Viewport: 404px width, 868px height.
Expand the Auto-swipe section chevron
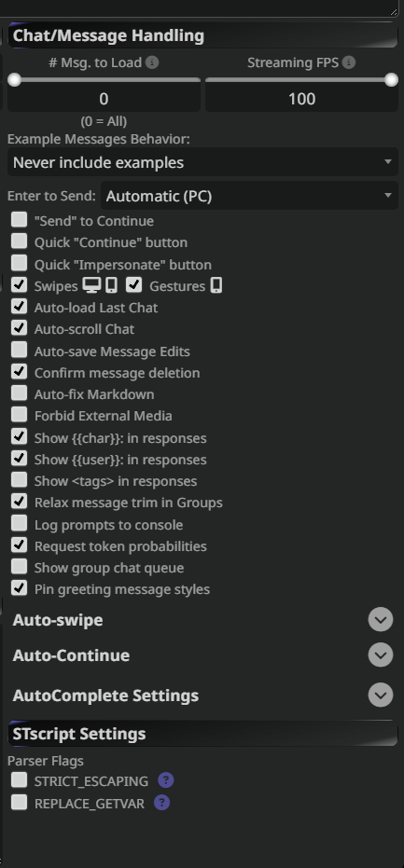tap(381, 620)
